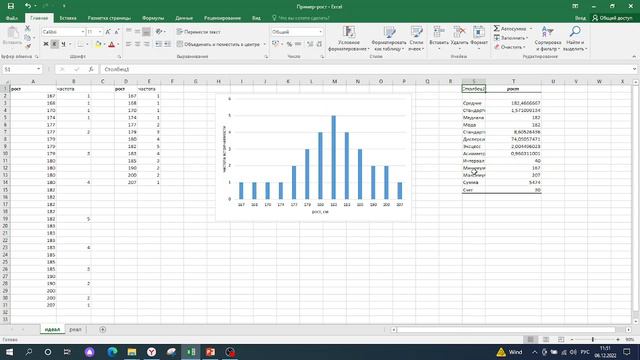Open the Файл (File) tab
The width and height of the screenshot is (640, 360).
[12, 18]
